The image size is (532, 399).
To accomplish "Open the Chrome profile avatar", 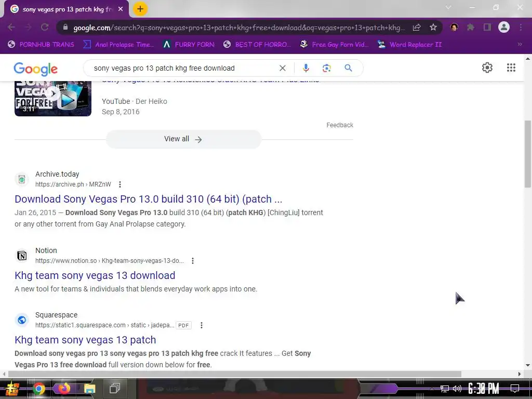I will pos(504,27).
